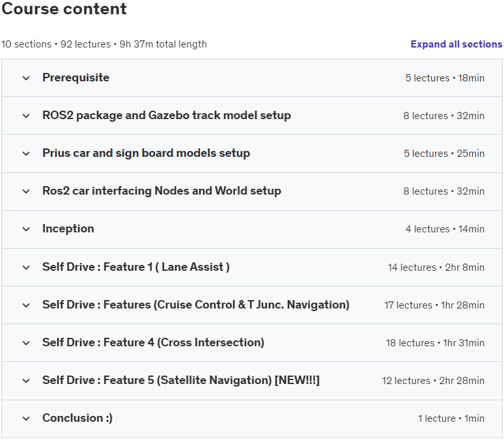
Task: Expand Feature 1 Lane Assist chevron
Action: point(26,268)
